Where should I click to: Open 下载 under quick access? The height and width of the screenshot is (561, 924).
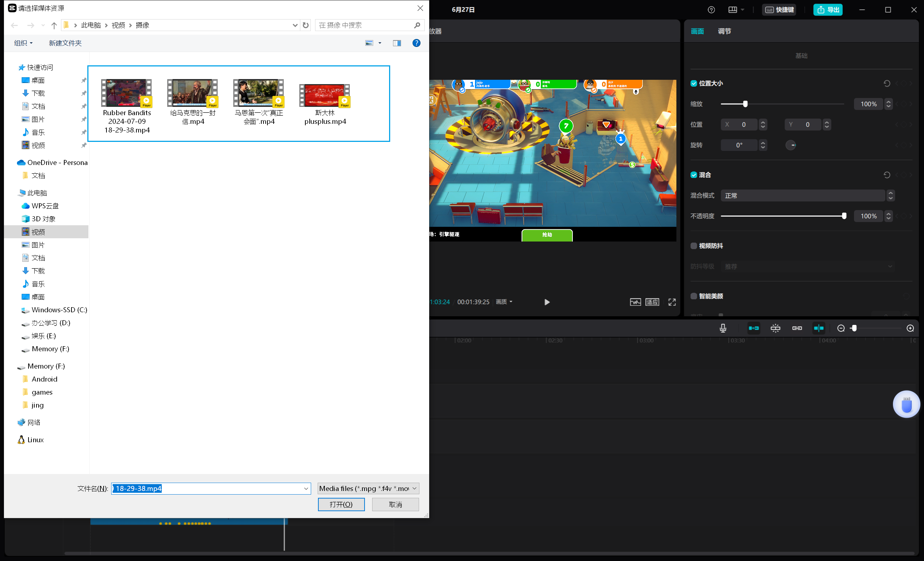(x=38, y=93)
